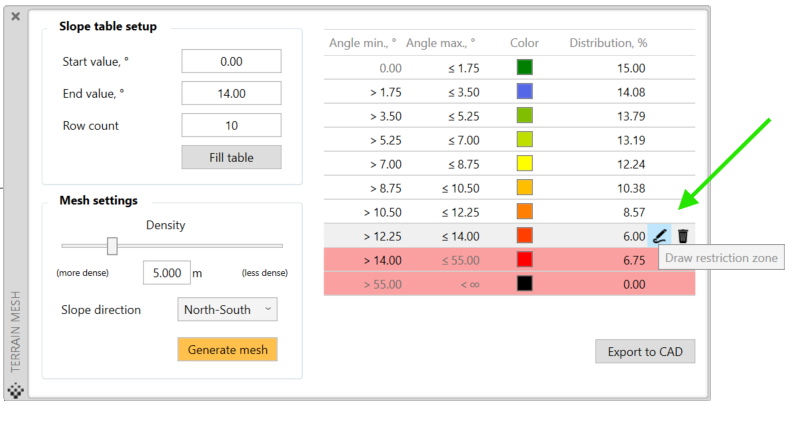Click the draw restriction zone pencil icon
This screenshot has width=795, height=428.
click(x=659, y=236)
